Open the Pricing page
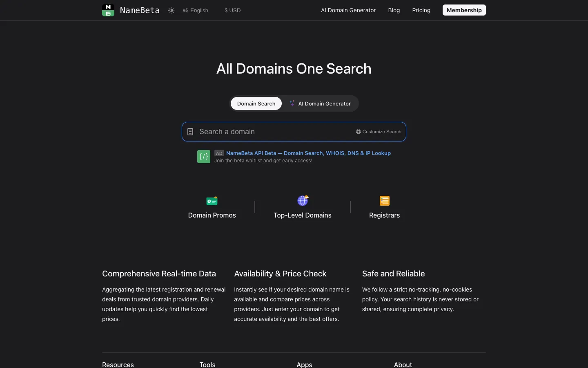 pyautogui.click(x=421, y=10)
